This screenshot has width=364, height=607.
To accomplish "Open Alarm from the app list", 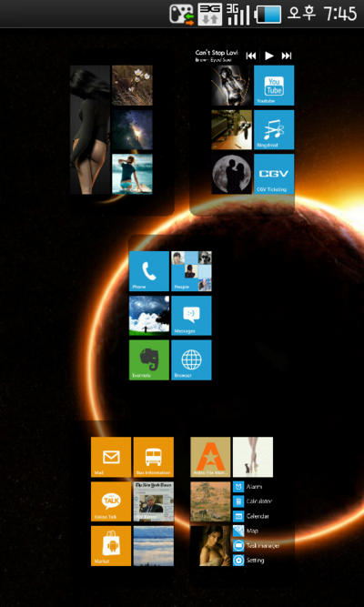I will pos(248,487).
